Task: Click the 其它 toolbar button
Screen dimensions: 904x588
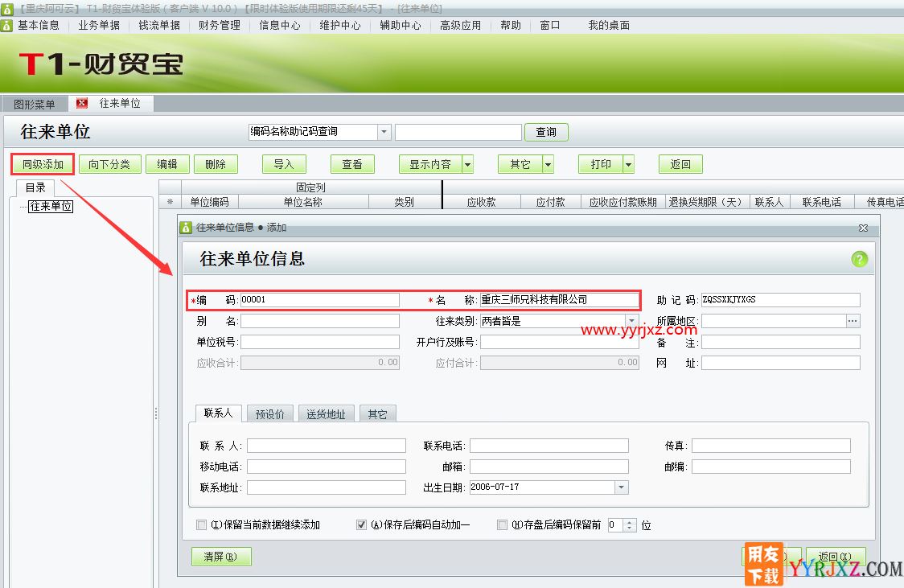Action: (x=520, y=164)
